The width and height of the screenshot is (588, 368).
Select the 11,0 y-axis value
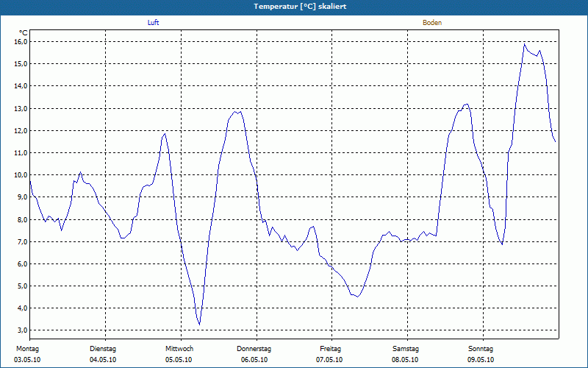click(21, 153)
